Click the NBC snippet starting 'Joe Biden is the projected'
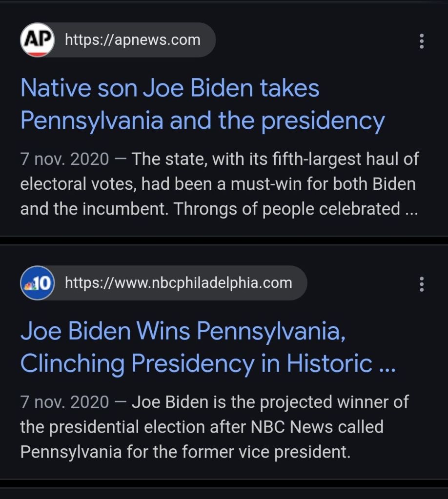 [270, 402]
